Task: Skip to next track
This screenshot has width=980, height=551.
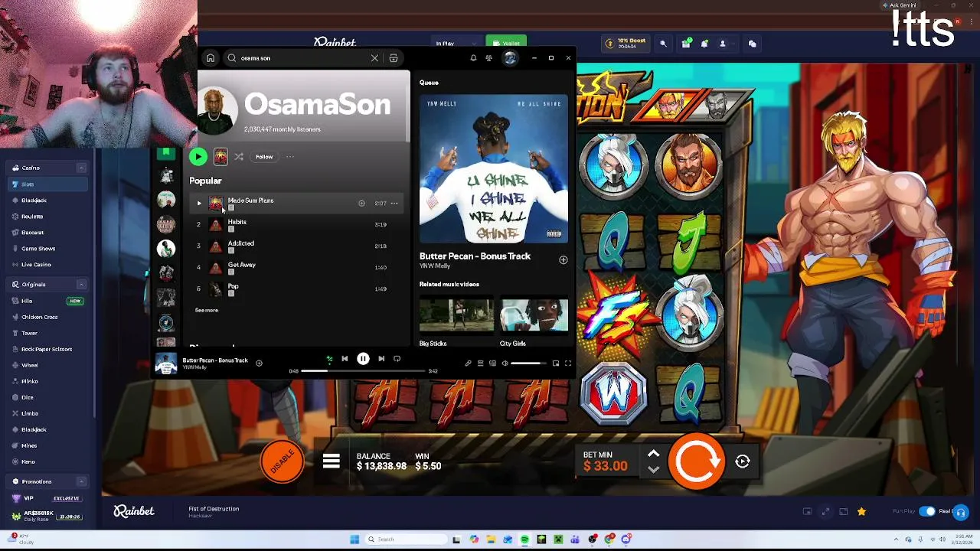Action: click(x=381, y=359)
